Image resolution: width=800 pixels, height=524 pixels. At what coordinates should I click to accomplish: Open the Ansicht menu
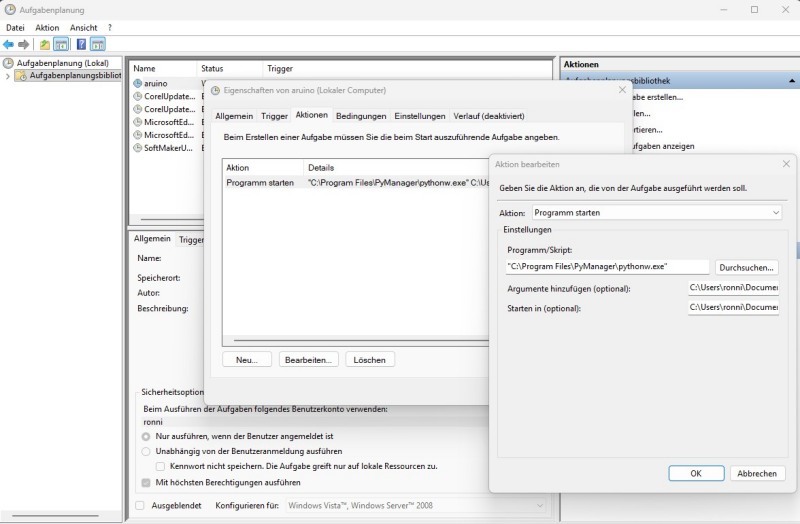pyautogui.click(x=83, y=27)
